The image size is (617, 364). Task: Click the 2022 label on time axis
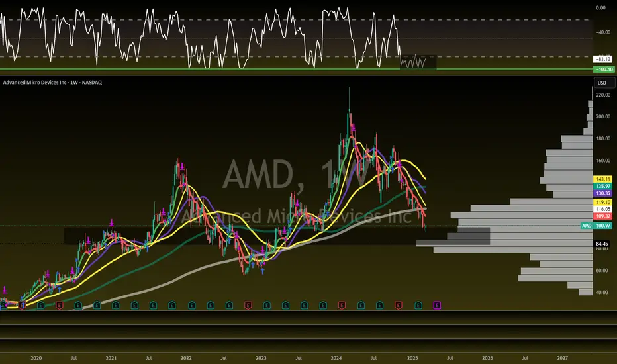(186, 358)
